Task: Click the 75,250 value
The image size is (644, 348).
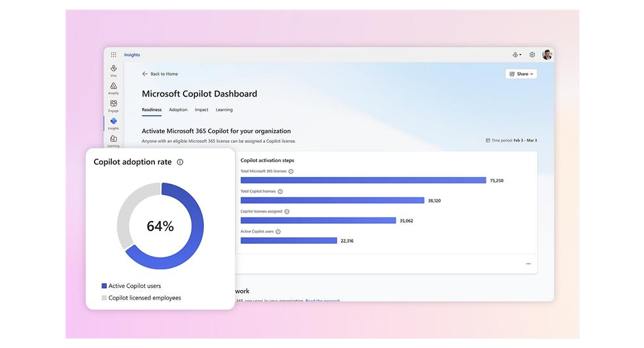Action: point(497,180)
